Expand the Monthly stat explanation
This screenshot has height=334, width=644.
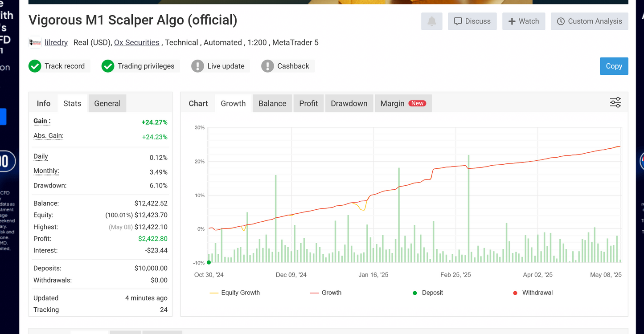(46, 171)
